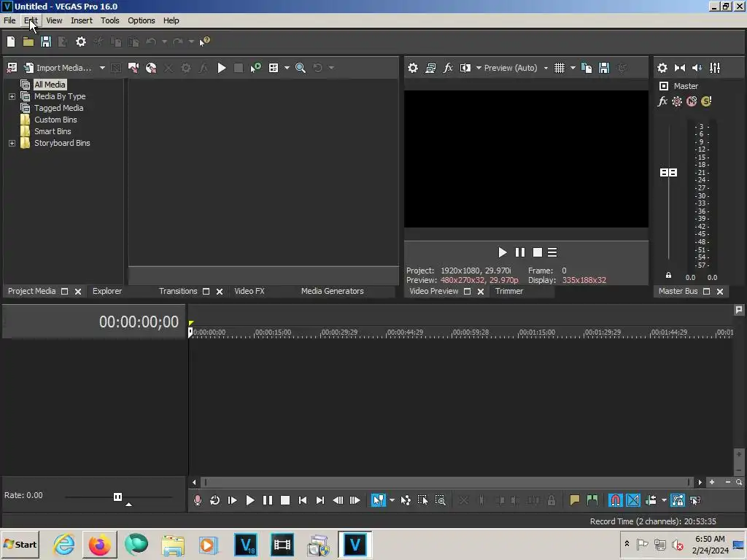Expand the Media By Type tree node
The width and height of the screenshot is (747, 560).
[12, 97]
